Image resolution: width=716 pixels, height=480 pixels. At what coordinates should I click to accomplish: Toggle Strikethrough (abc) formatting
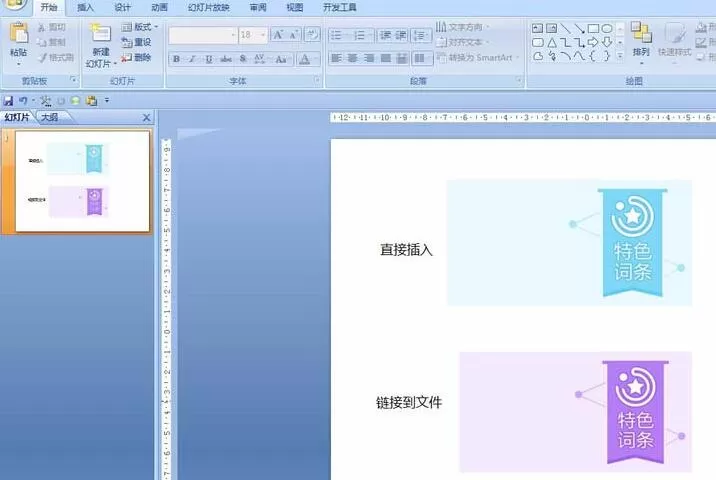pos(226,59)
